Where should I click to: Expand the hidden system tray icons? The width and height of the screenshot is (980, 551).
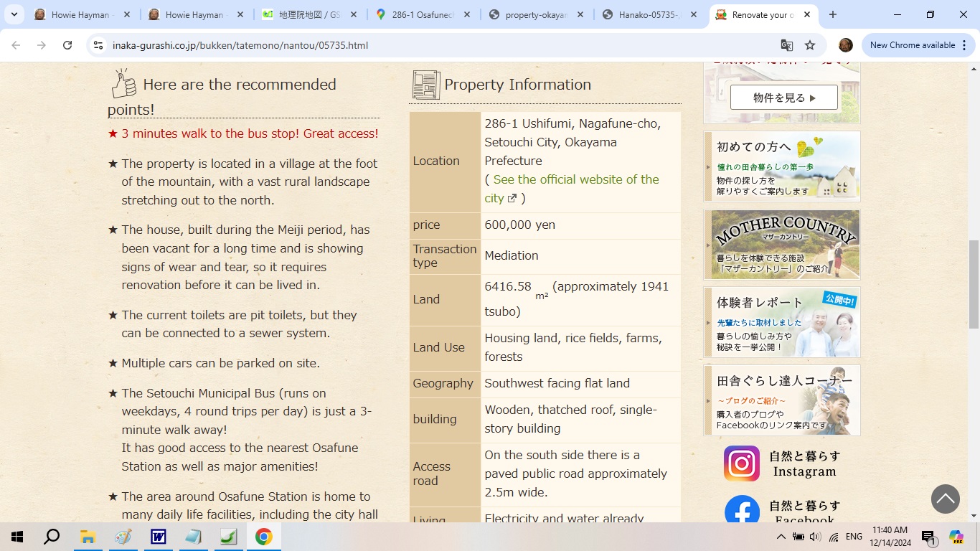[781, 537]
